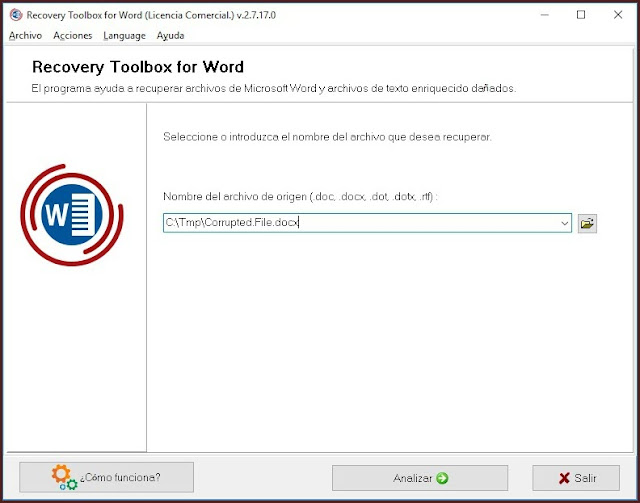The image size is (640, 503).
Task: Click the 'Seleccione o introduzca' instruction text
Action: 327,137
